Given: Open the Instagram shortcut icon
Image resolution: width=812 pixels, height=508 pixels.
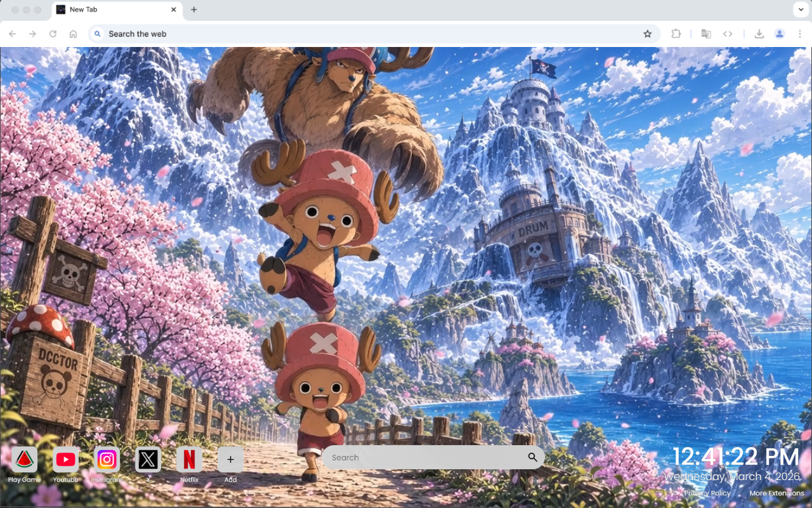Looking at the screenshot, I should click(107, 459).
